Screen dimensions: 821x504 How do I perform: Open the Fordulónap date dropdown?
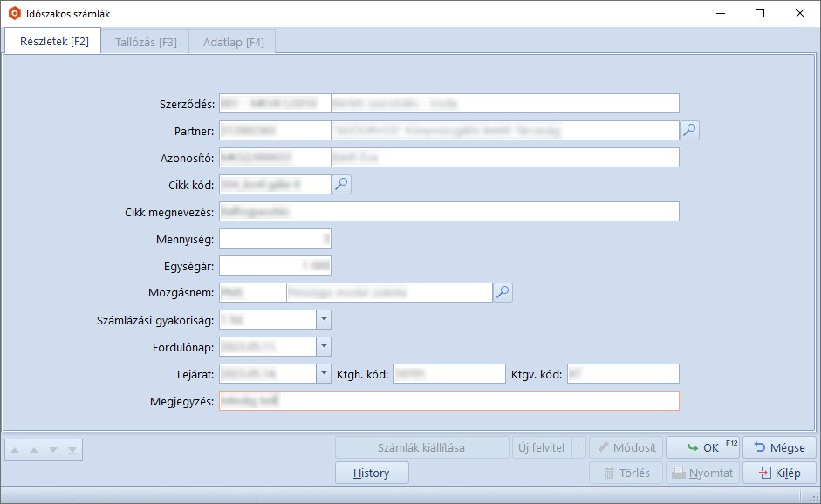pyautogui.click(x=324, y=346)
